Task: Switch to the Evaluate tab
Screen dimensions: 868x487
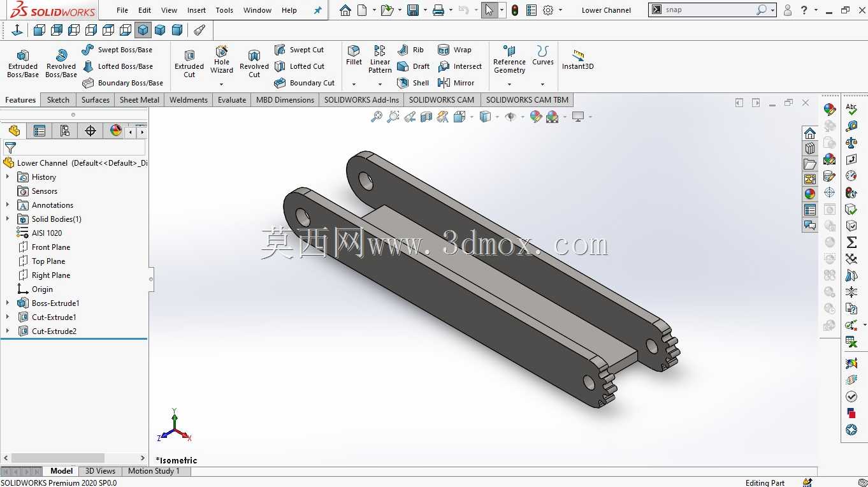Action: click(232, 100)
